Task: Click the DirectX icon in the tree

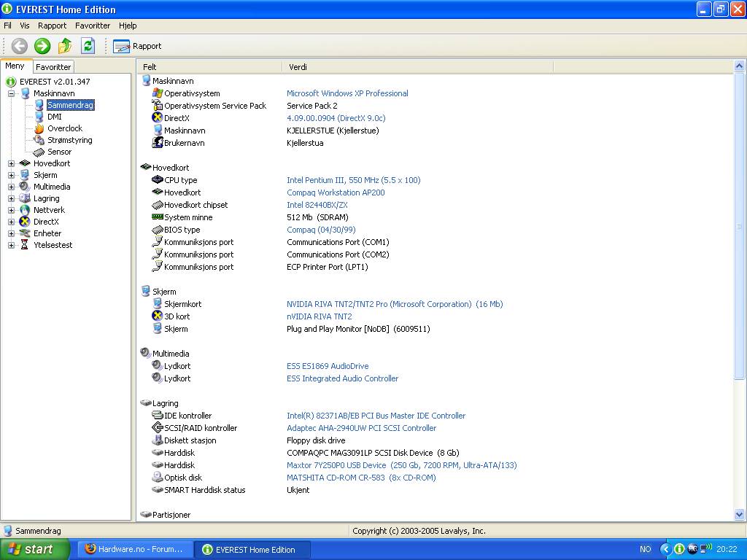Action: (25, 222)
